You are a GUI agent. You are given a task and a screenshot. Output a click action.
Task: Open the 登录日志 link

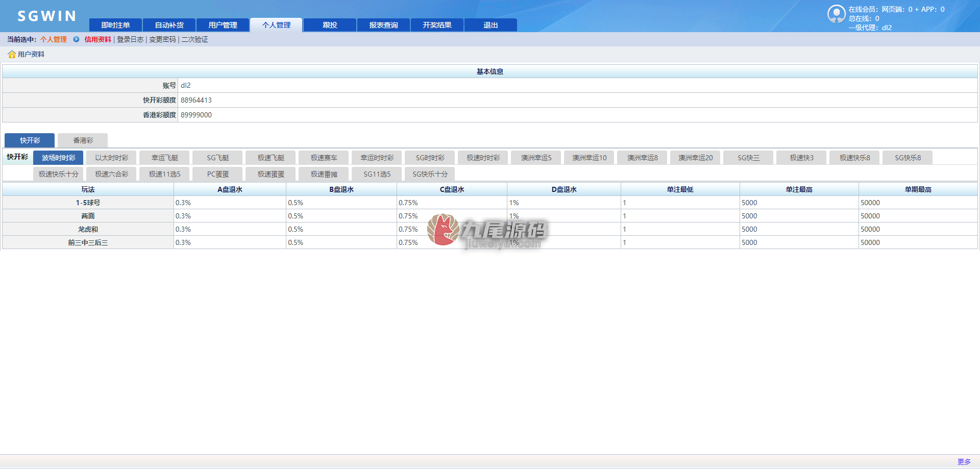[x=130, y=39]
